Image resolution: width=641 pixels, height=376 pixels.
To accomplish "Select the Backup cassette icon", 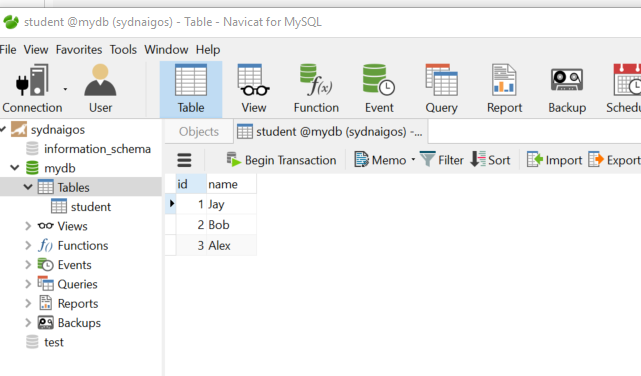I will [567, 80].
